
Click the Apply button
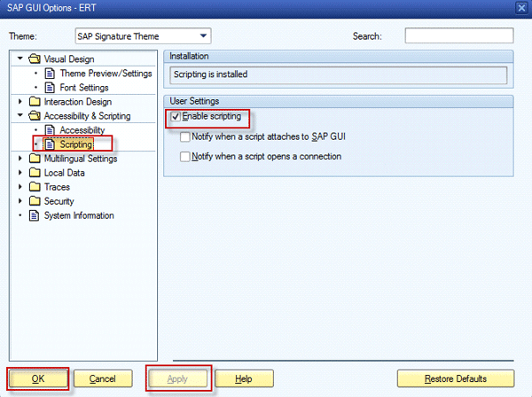coord(178,378)
